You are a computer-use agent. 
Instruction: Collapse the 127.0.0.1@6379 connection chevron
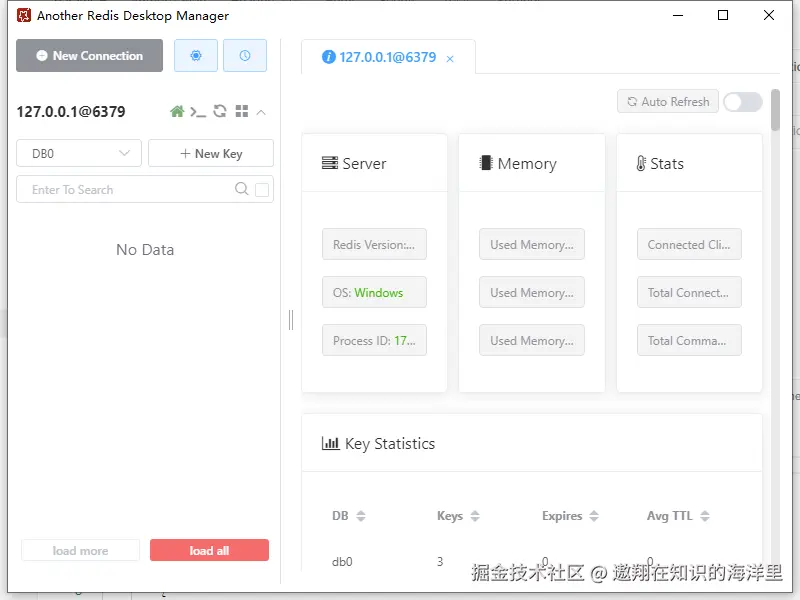click(261, 112)
